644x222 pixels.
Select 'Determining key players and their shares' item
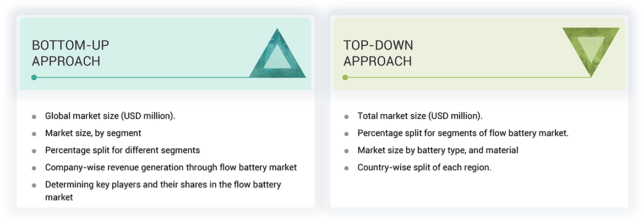[x=162, y=185]
